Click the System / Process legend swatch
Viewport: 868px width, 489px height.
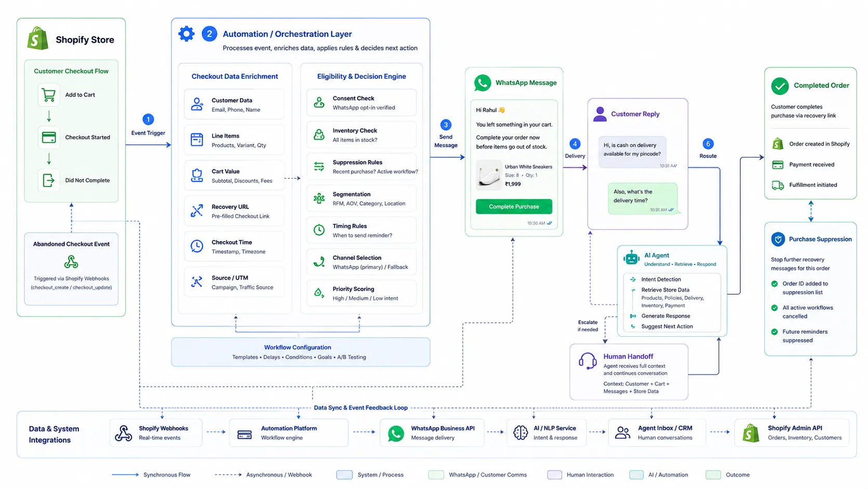coord(344,475)
